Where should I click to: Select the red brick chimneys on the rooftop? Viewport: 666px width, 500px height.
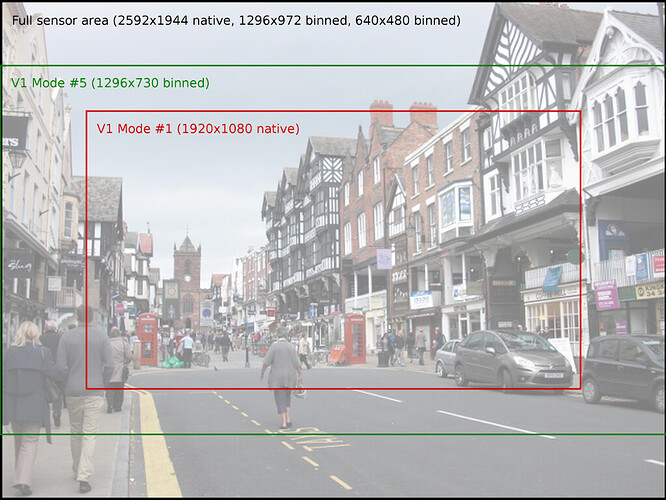point(403,114)
